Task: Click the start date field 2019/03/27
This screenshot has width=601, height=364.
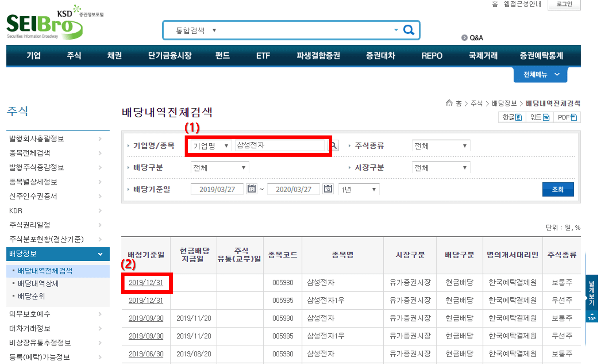Action: pos(217,189)
